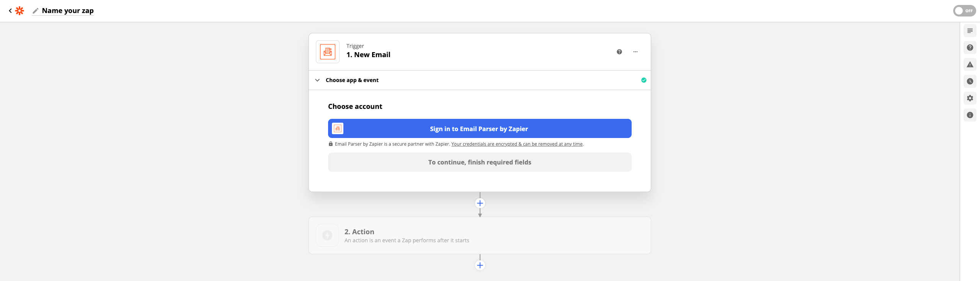
Task: Open the trigger three-dots options menu
Action: [635, 52]
